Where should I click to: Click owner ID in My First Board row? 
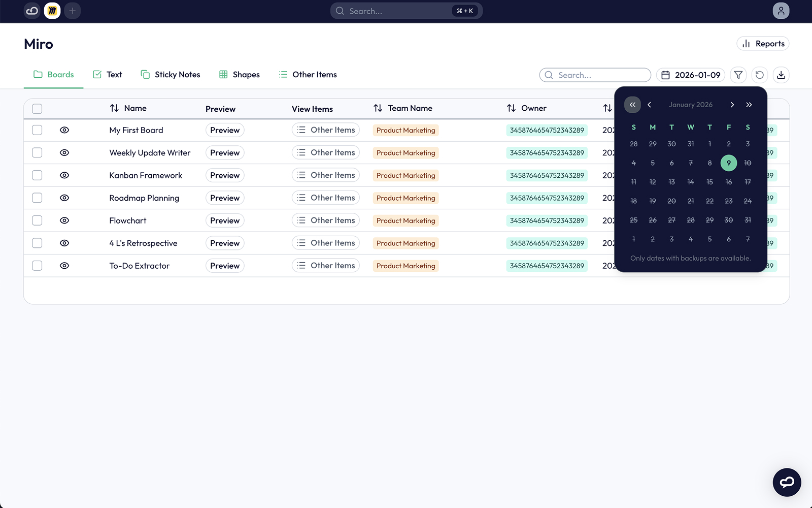click(x=547, y=130)
